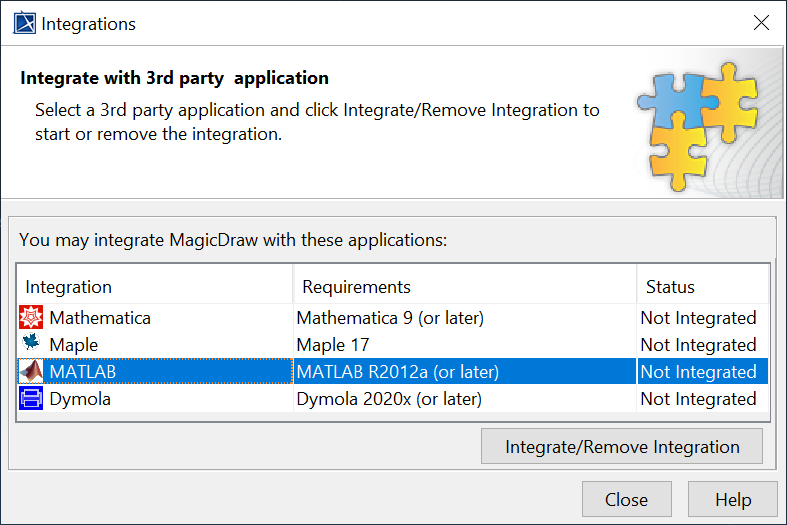Click Dymola's Not Integrated status
This screenshot has height=525, width=787.
pos(698,399)
